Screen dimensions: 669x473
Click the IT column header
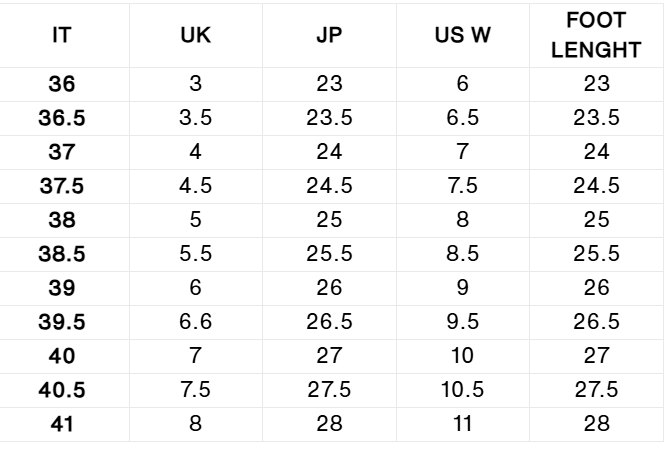point(61,35)
